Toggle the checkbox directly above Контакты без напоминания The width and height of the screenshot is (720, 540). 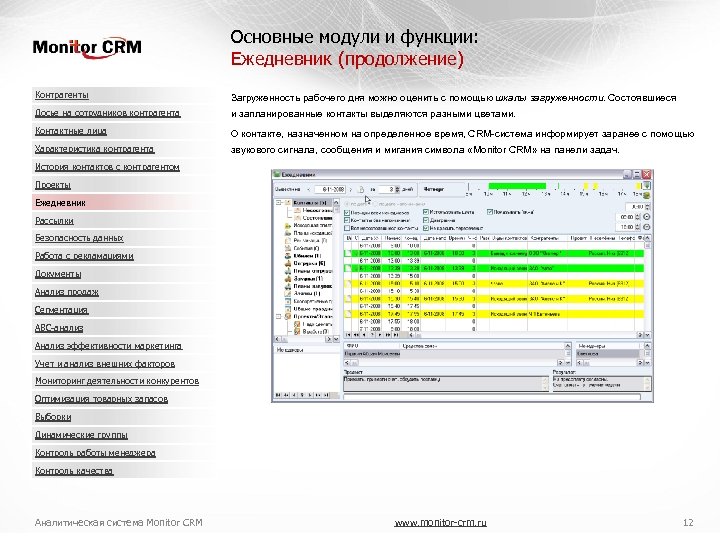pos(347,213)
